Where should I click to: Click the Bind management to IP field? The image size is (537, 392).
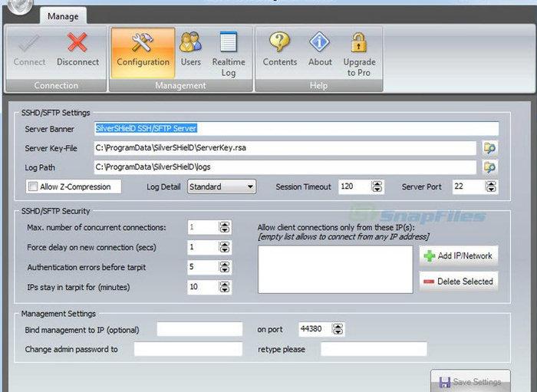click(x=199, y=329)
